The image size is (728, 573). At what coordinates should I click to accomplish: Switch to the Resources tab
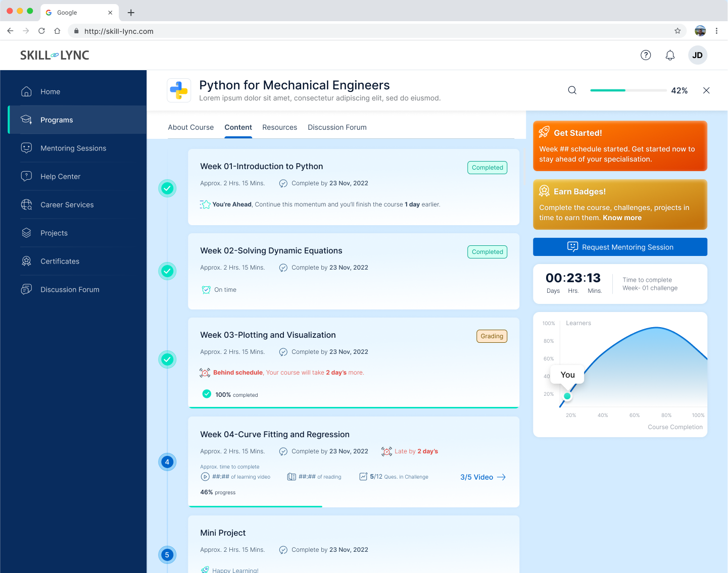tap(279, 127)
